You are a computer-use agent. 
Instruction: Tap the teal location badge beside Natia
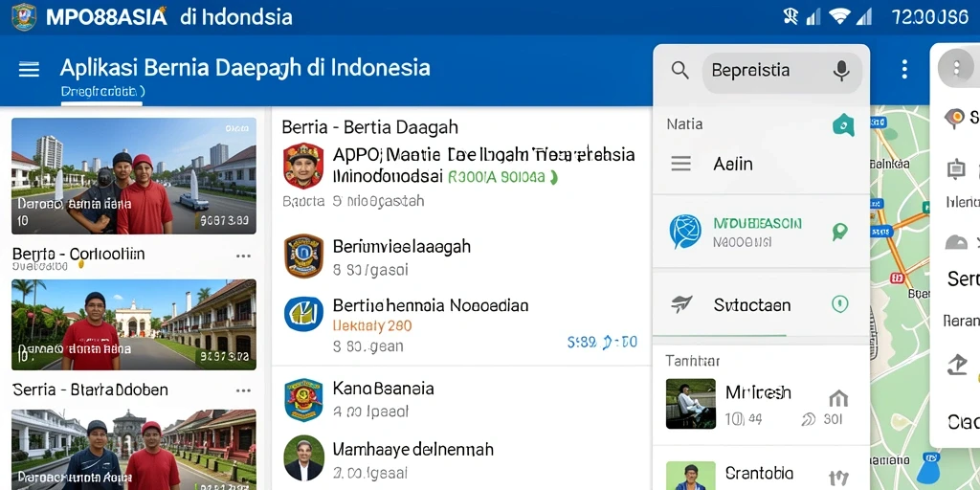[843, 125]
